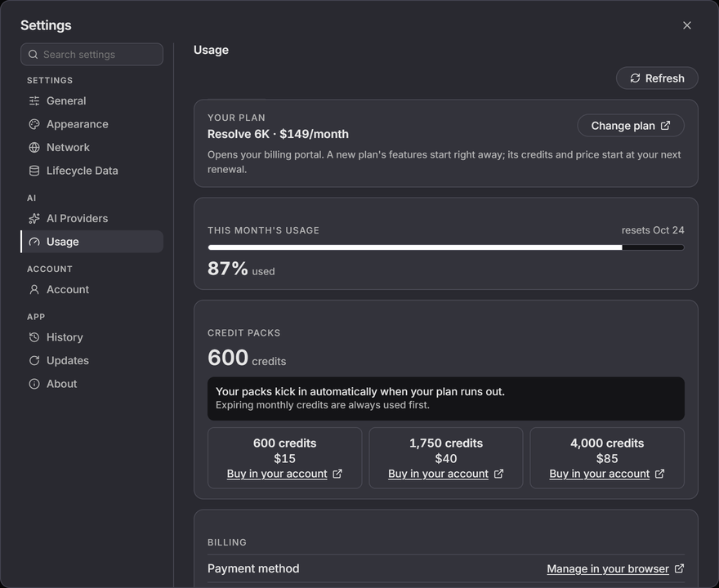The image size is (719, 588).
Task: Click the Network globe icon
Action: coord(34,148)
